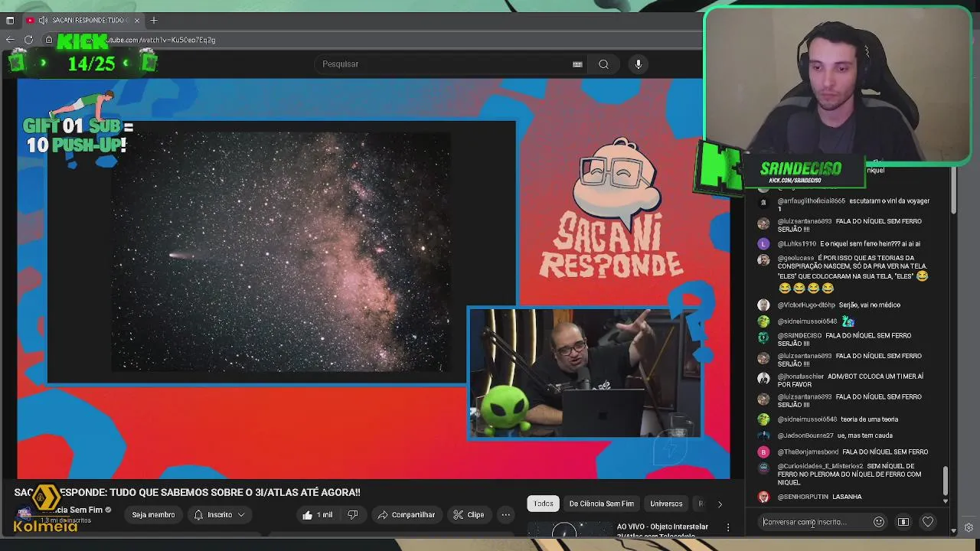
Task: Like the video with thumbs up
Action: [308, 515]
